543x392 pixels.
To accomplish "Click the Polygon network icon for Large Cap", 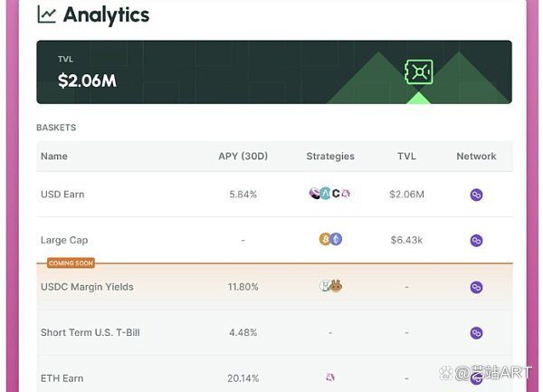I will point(477,241).
